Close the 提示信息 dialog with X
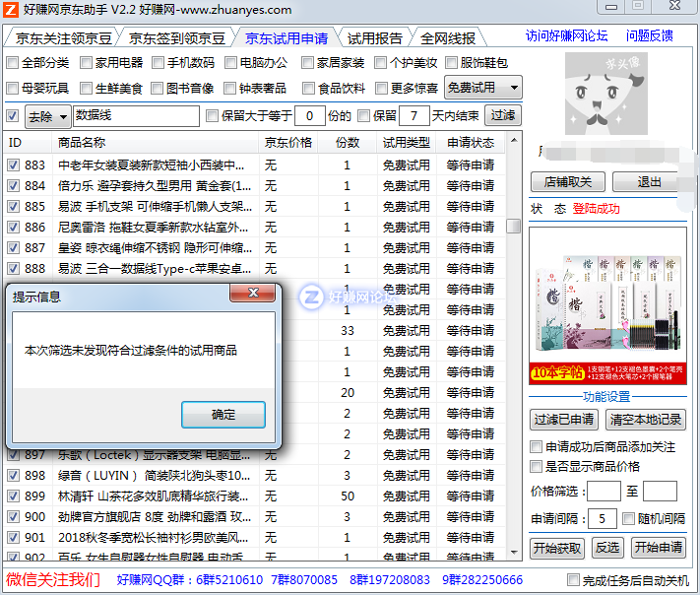 click(253, 293)
